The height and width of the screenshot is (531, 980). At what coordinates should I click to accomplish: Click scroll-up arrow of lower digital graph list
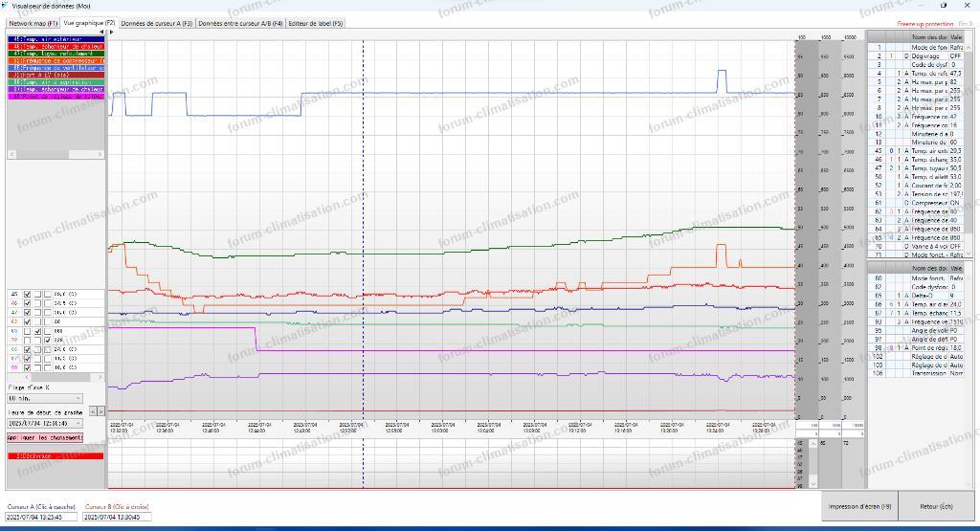click(813, 444)
